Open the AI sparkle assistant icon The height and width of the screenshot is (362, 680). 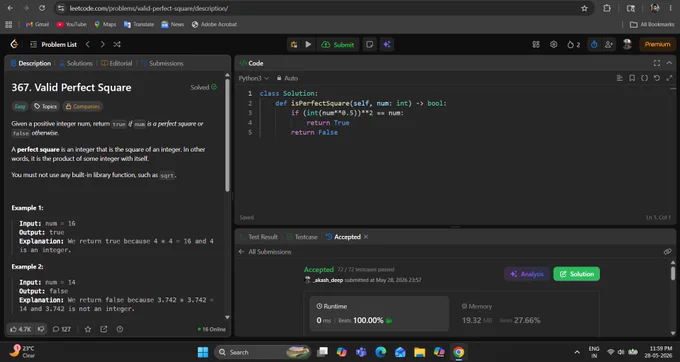[387, 44]
